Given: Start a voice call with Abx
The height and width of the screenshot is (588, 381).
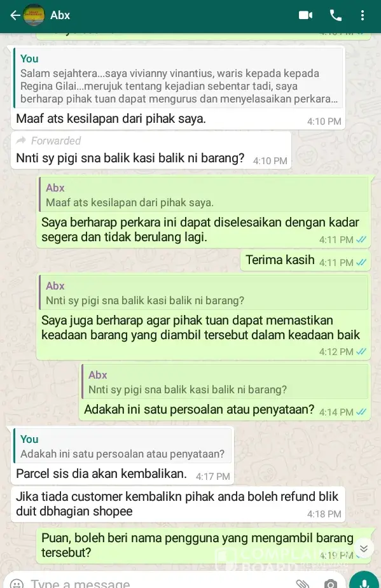Looking at the screenshot, I should (x=336, y=15).
